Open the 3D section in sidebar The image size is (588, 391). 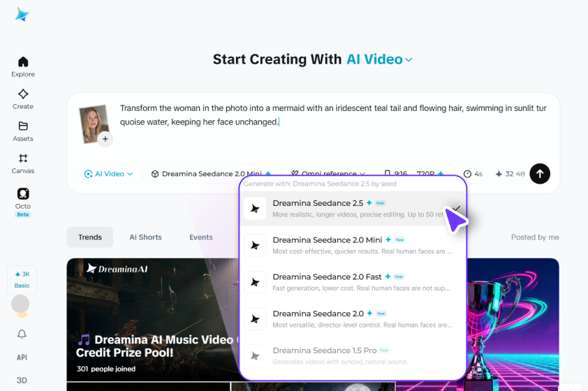pos(22,380)
